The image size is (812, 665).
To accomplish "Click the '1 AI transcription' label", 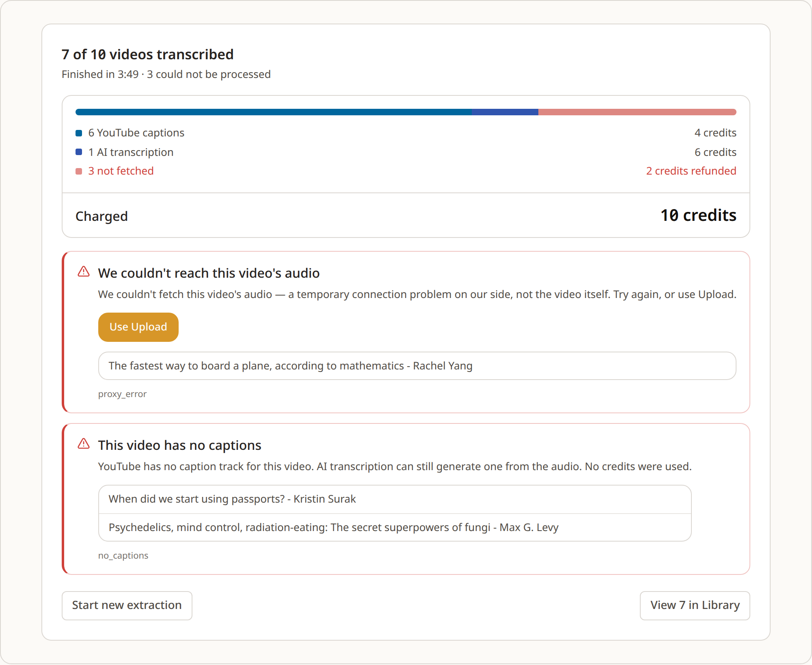I will click(x=131, y=152).
